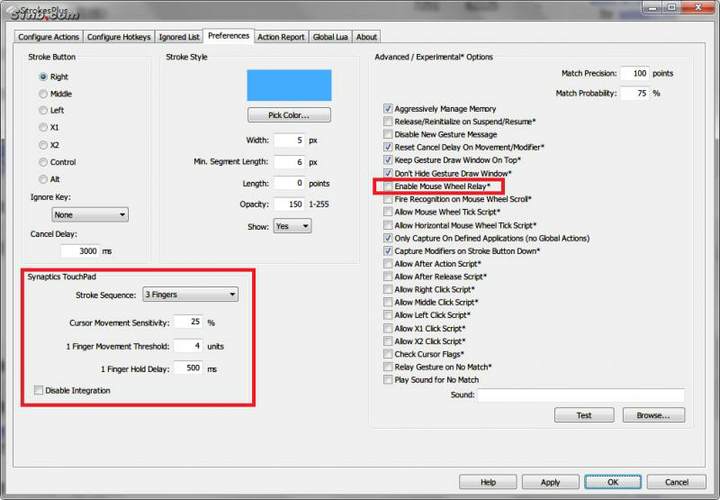Open the Show Yes dropdown
Image resolution: width=720 pixels, height=500 pixels.
click(x=292, y=226)
